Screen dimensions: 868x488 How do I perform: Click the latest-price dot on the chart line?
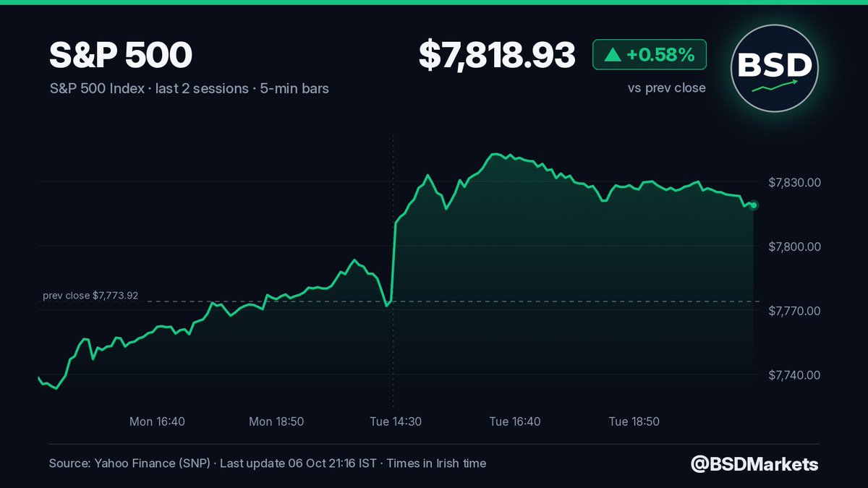point(754,205)
